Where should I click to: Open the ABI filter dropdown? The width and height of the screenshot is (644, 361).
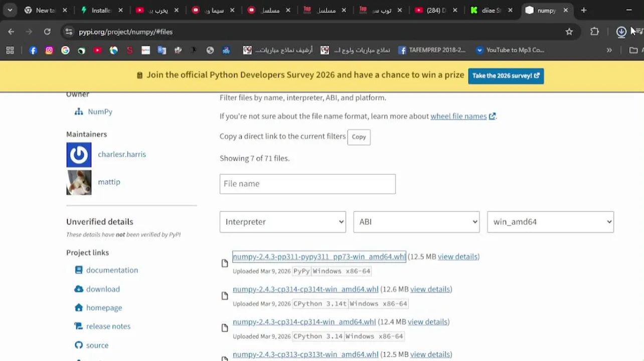point(416,222)
